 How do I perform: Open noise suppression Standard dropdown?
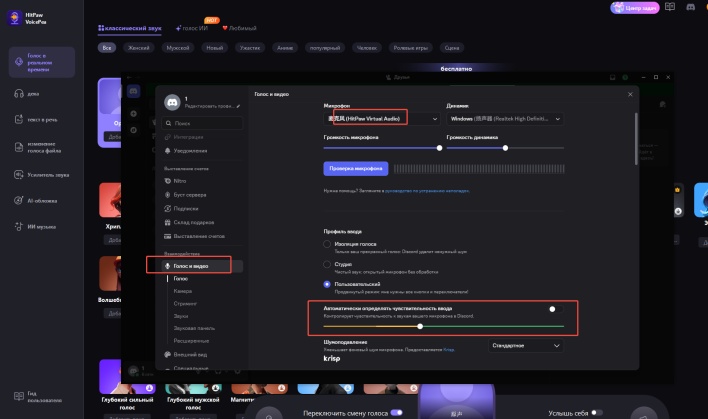tap(526, 345)
